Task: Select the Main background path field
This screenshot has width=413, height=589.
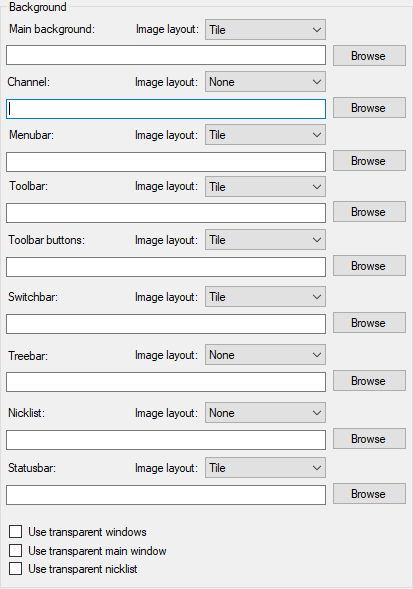Action: (x=166, y=55)
